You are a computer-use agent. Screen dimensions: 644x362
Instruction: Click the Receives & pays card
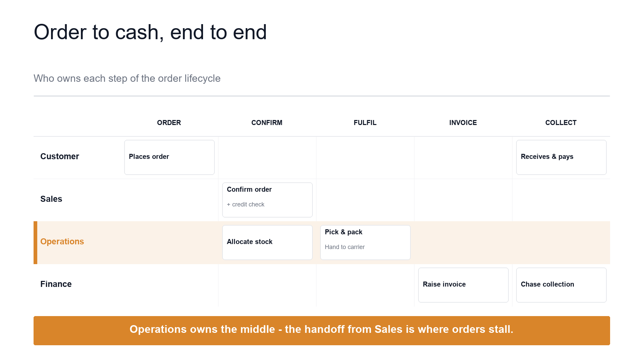[x=561, y=157]
